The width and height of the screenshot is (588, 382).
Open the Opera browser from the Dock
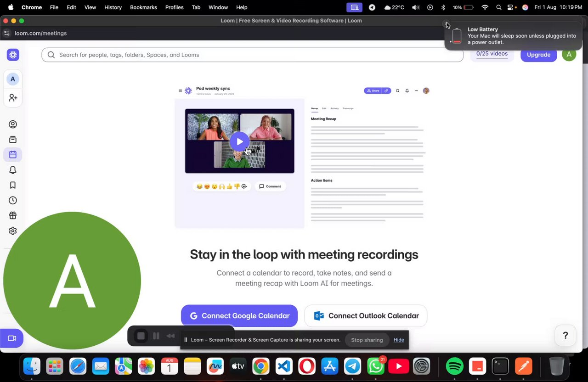pyautogui.click(x=307, y=366)
